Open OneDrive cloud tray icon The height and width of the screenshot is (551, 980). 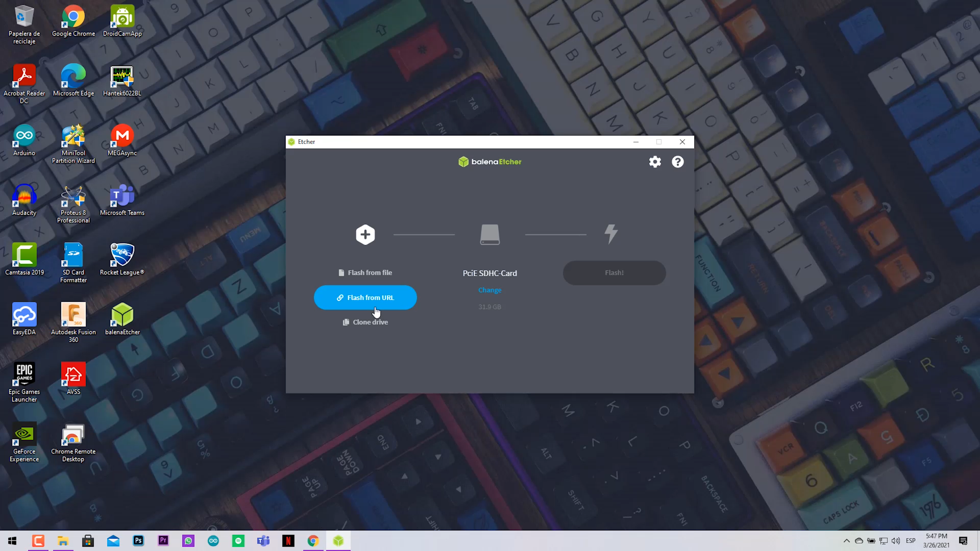pos(859,541)
